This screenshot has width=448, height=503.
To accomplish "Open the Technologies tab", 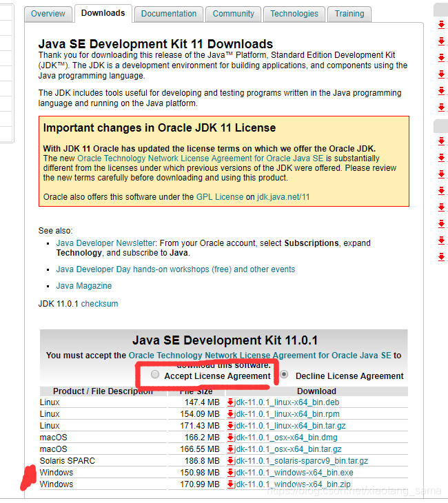I will 294,14.
